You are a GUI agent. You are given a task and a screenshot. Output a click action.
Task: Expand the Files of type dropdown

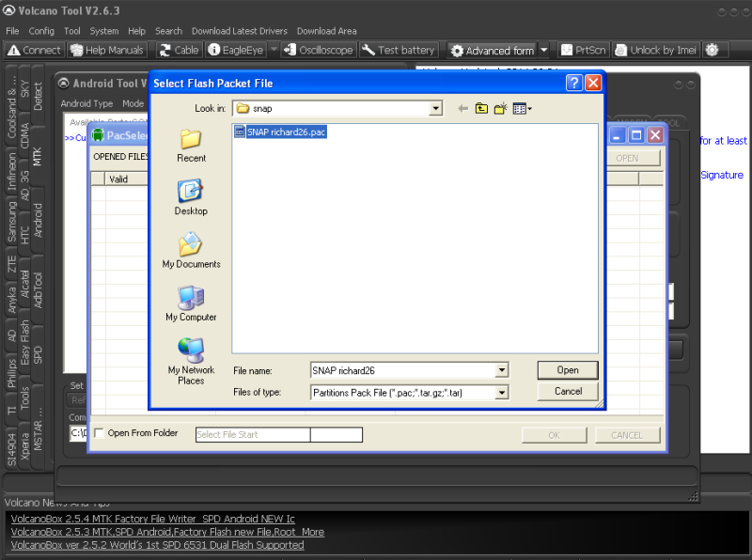(502, 393)
